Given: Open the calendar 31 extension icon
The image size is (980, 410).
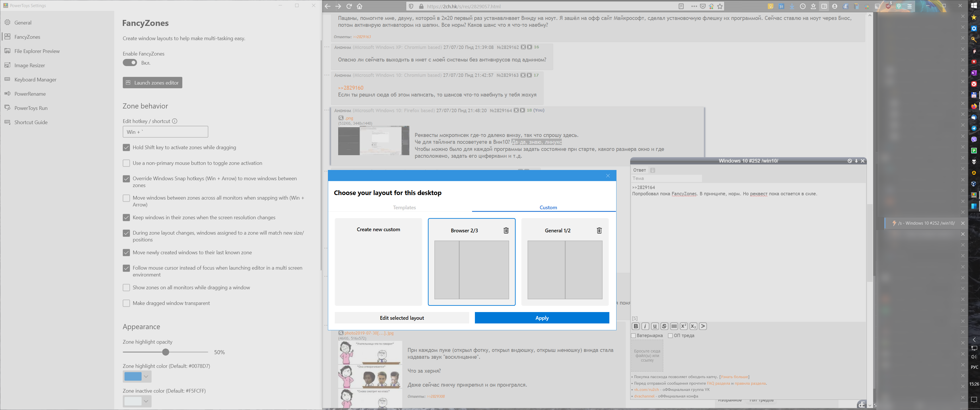Looking at the screenshot, I should 781,6.
